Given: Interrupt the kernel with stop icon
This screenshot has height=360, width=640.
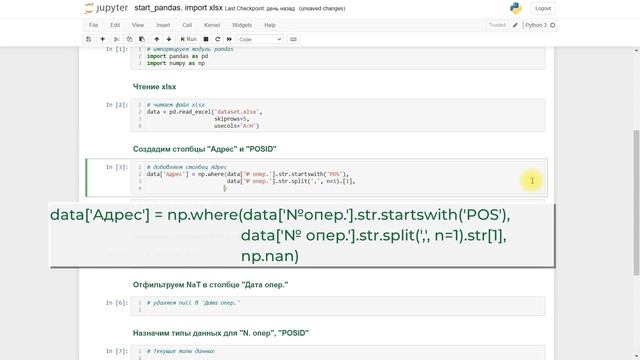Looking at the screenshot, I should click(x=206, y=39).
